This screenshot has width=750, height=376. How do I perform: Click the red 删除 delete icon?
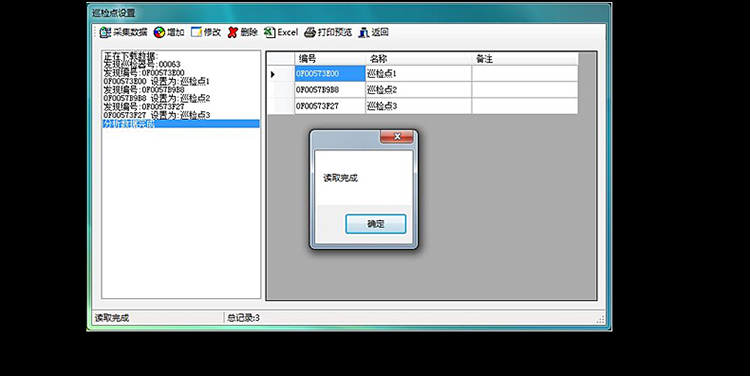click(x=232, y=32)
